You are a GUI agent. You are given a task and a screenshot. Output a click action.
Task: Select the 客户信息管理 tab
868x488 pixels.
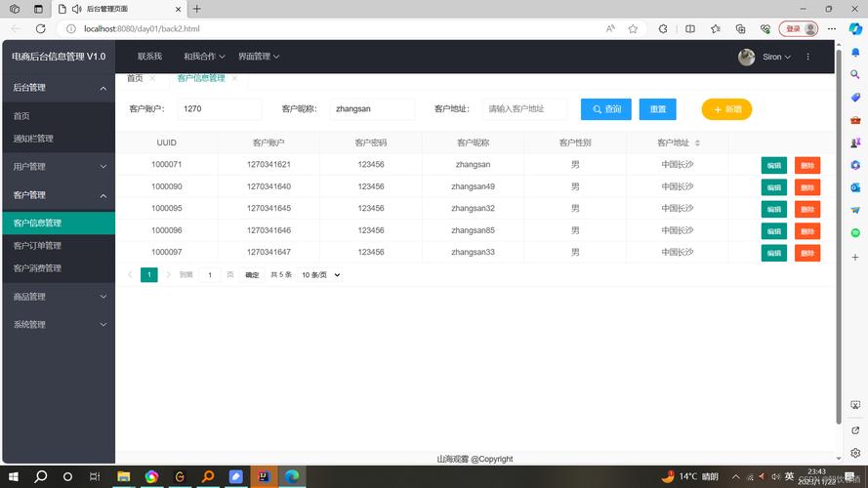click(x=201, y=78)
